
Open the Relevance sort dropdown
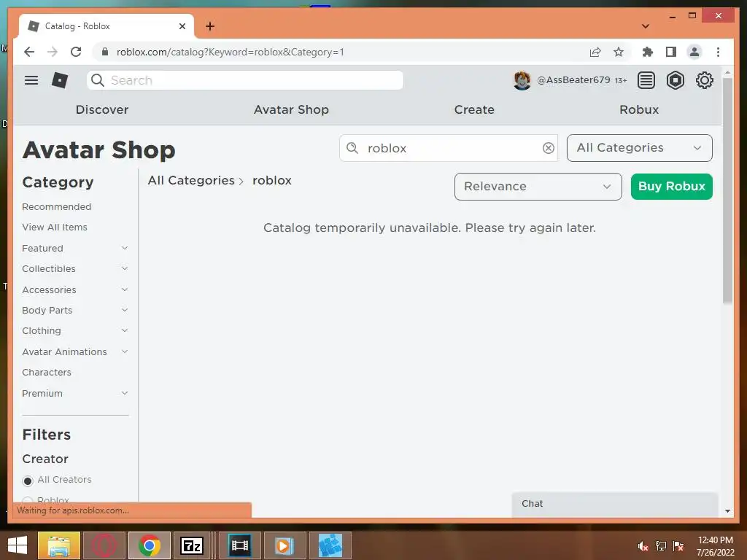pyautogui.click(x=538, y=187)
